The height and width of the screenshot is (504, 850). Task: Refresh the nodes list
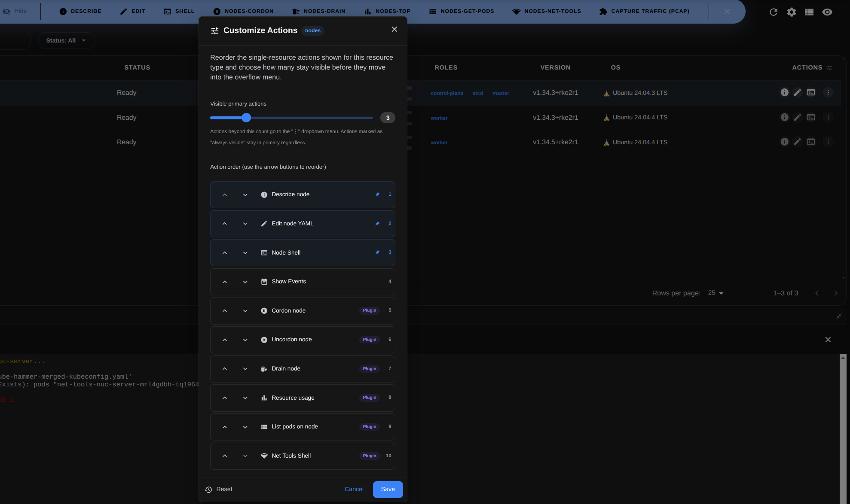tap(774, 12)
